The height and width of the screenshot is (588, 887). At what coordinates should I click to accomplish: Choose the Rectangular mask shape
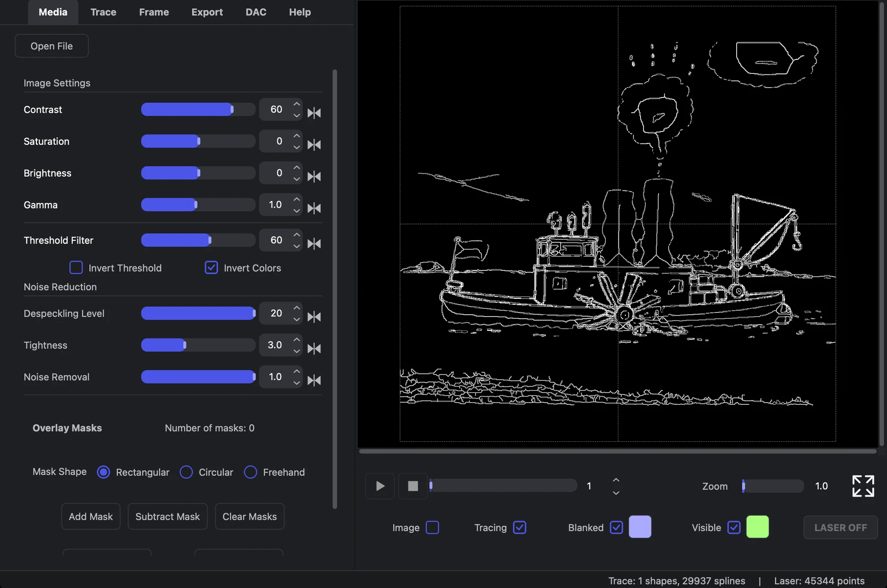(x=103, y=472)
